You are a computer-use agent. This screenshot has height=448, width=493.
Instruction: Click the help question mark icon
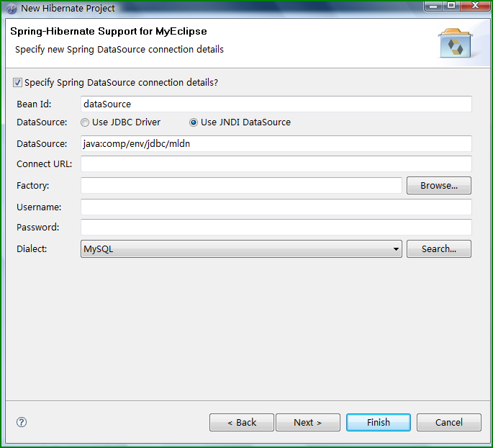coord(22,422)
